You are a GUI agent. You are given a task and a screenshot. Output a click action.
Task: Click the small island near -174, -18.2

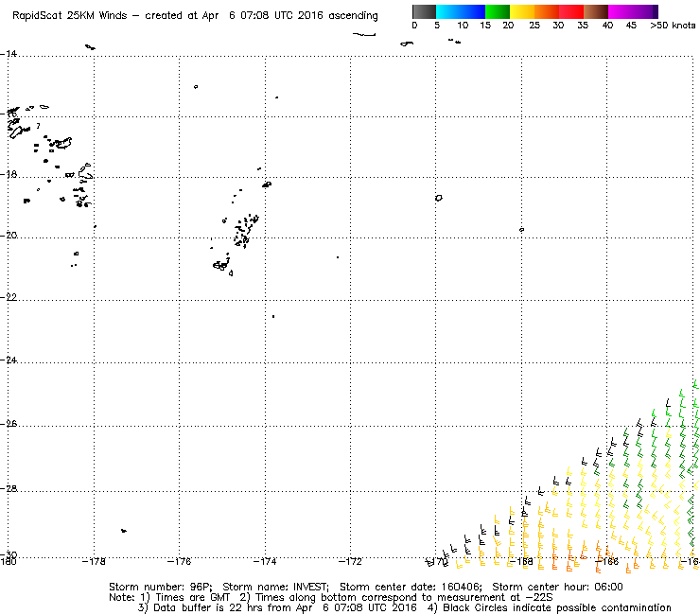267,184
